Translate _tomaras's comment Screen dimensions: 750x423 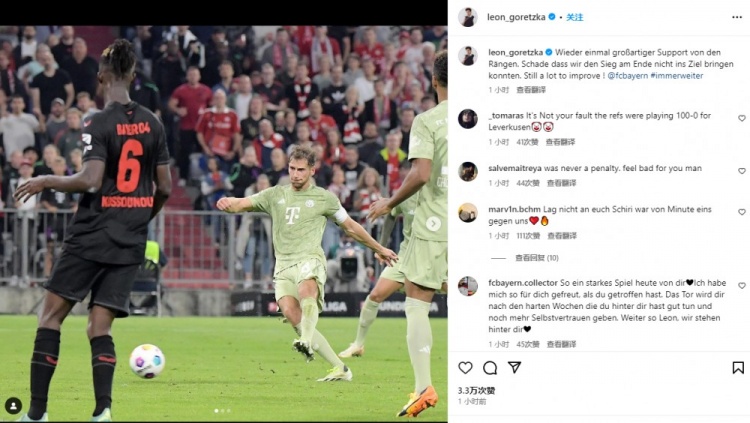click(560, 142)
